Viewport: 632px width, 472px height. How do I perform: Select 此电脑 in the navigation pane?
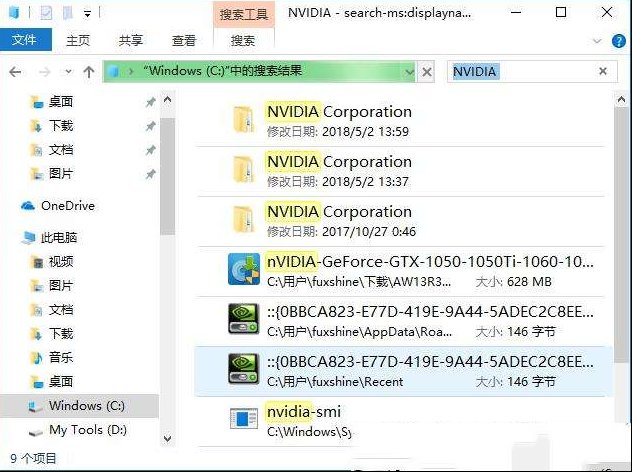point(58,238)
